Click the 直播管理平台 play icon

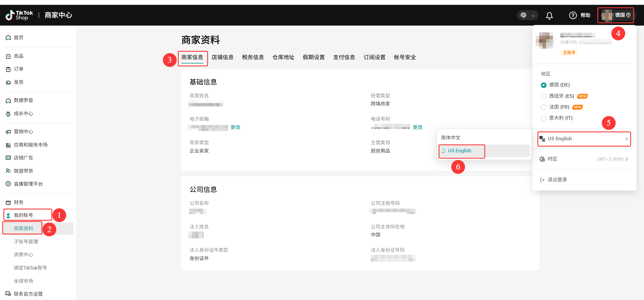tap(8, 184)
